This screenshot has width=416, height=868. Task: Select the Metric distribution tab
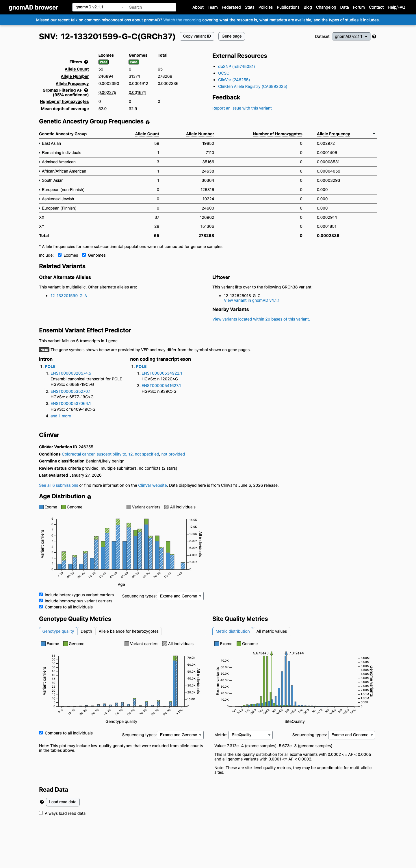pyautogui.click(x=233, y=631)
